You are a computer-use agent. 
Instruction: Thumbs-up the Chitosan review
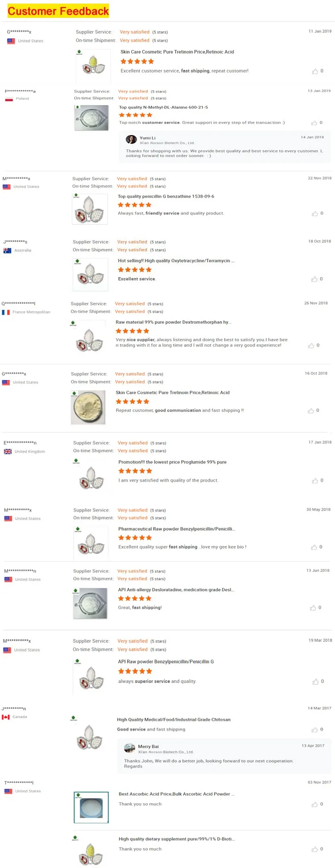315,729
